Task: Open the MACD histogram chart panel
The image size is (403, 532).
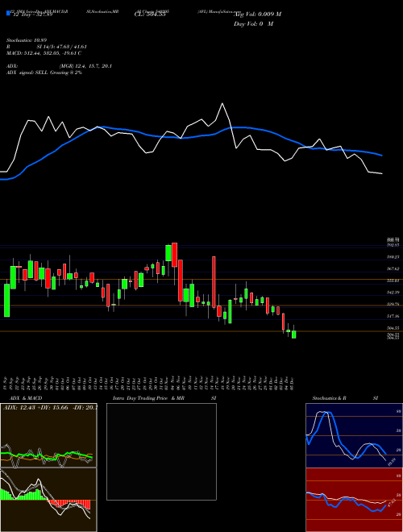Action: click(x=48, y=500)
